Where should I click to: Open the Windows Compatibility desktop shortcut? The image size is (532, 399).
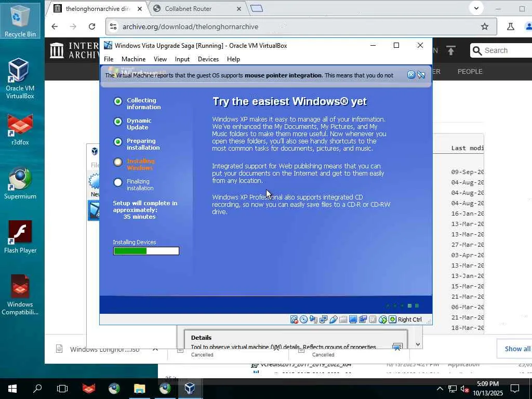(x=20, y=295)
